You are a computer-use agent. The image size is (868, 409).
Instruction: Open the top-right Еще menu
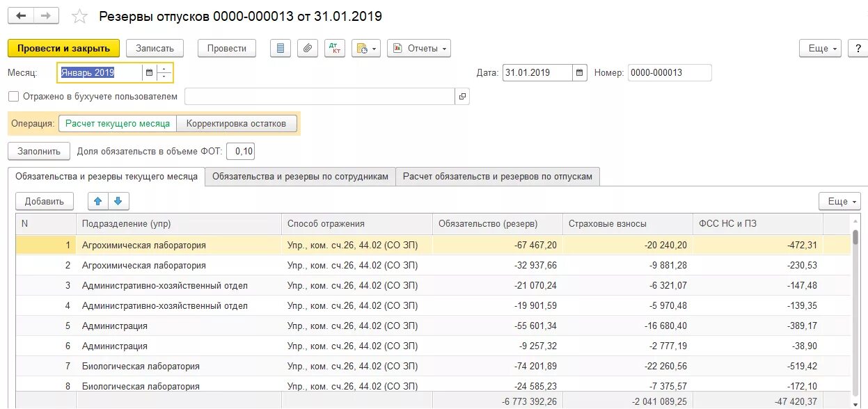[821, 49]
